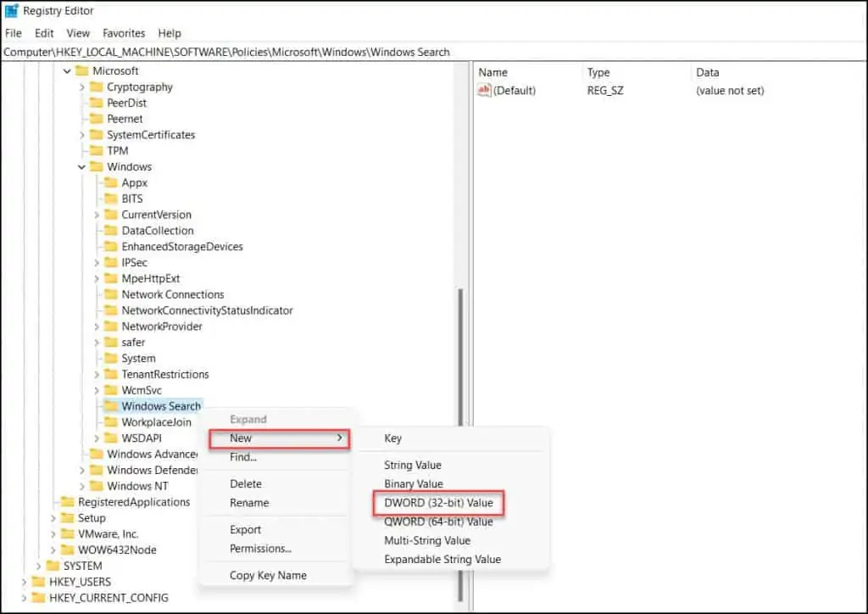Open the File menu
The height and width of the screenshot is (614, 868).
(x=14, y=33)
